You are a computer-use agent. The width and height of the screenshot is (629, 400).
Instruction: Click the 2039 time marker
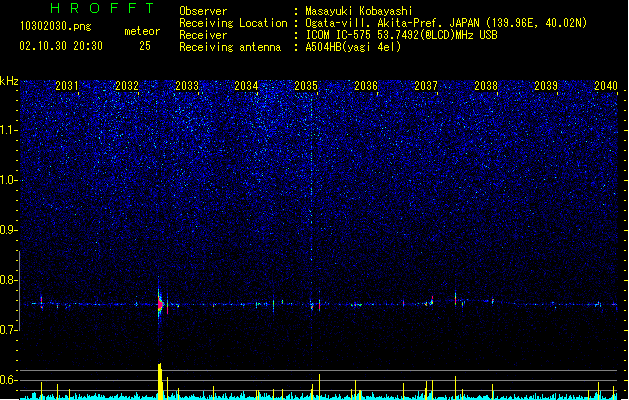coord(546,86)
